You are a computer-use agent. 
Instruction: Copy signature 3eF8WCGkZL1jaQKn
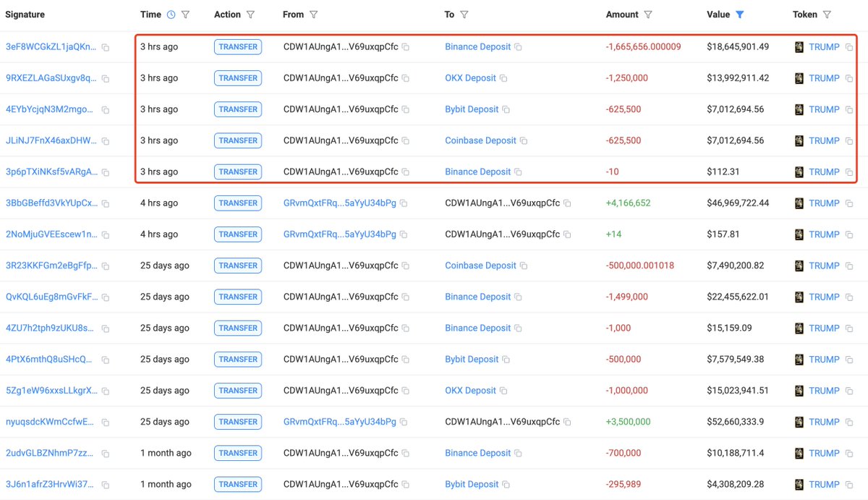[x=106, y=47]
